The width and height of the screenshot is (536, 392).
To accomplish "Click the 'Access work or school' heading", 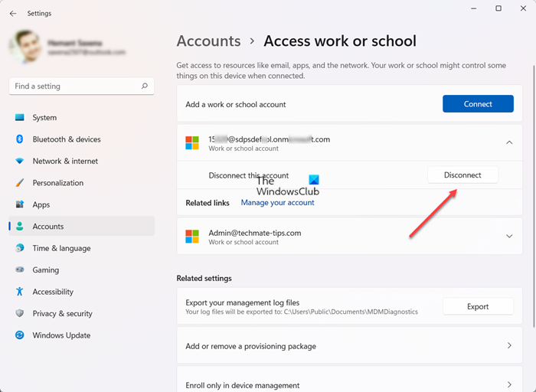I will click(x=340, y=41).
